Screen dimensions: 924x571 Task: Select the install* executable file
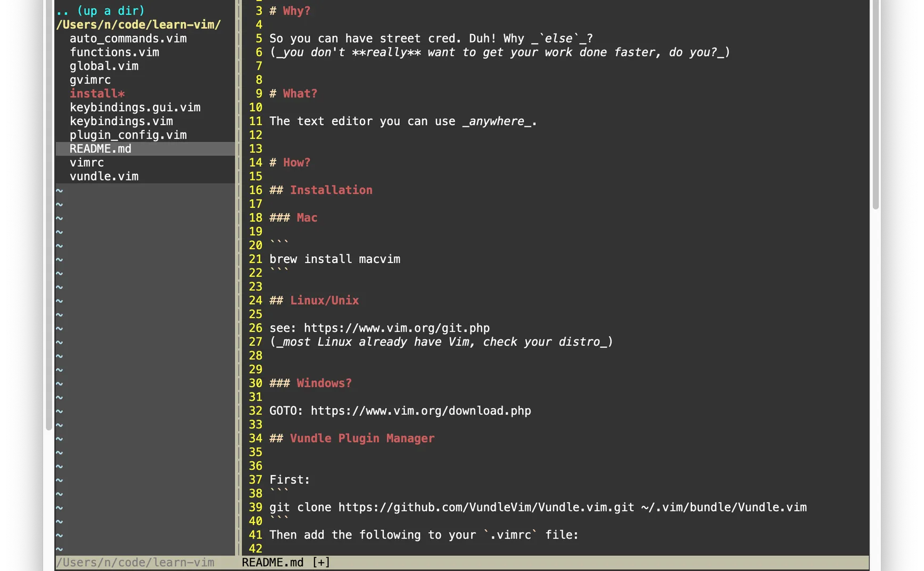coord(97,94)
